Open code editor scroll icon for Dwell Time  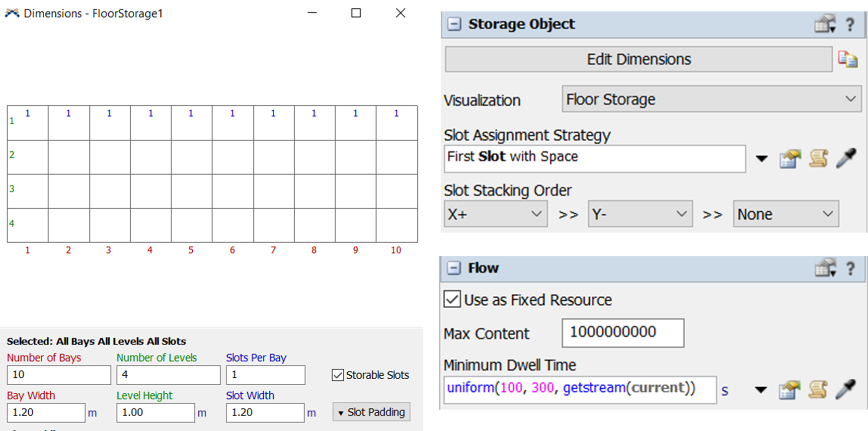pos(818,390)
